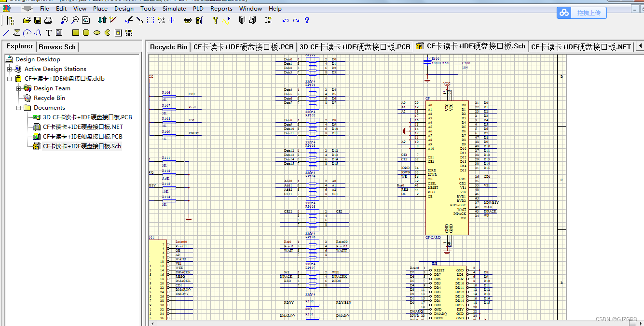Select the Bezier Curve tool
The image size is (644, 326).
[x=38, y=32]
